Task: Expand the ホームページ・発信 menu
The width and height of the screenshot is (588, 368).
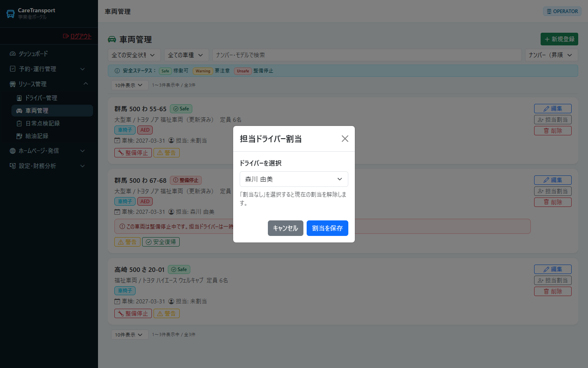Action: pyautogui.click(x=49, y=150)
